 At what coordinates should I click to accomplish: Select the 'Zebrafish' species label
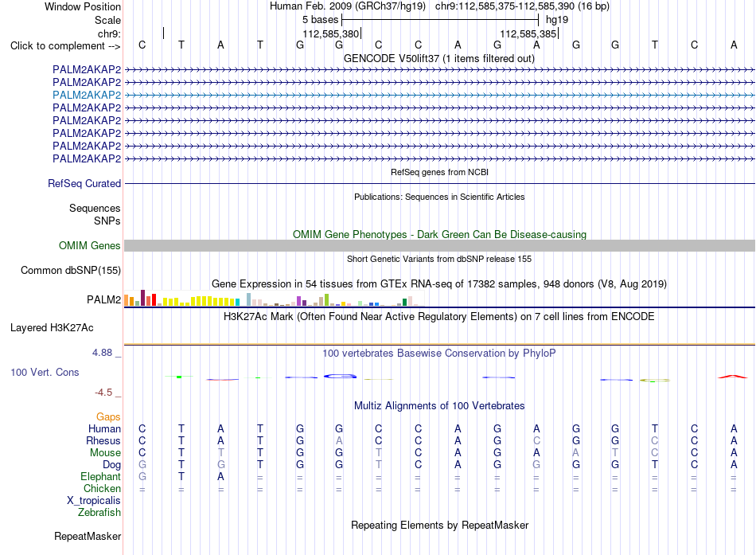pyautogui.click(x=99, y=513)
